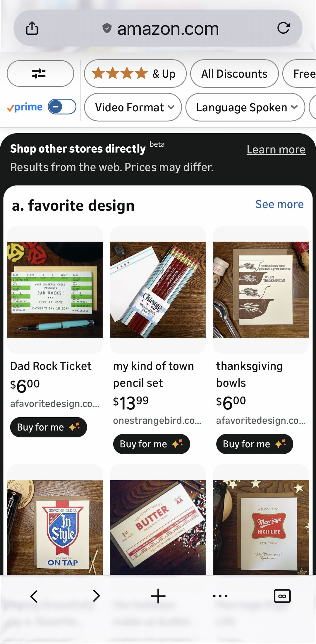Navigate back using the back arrow
The width and height of the screenshot is (316, 644).
coord(35,596)
